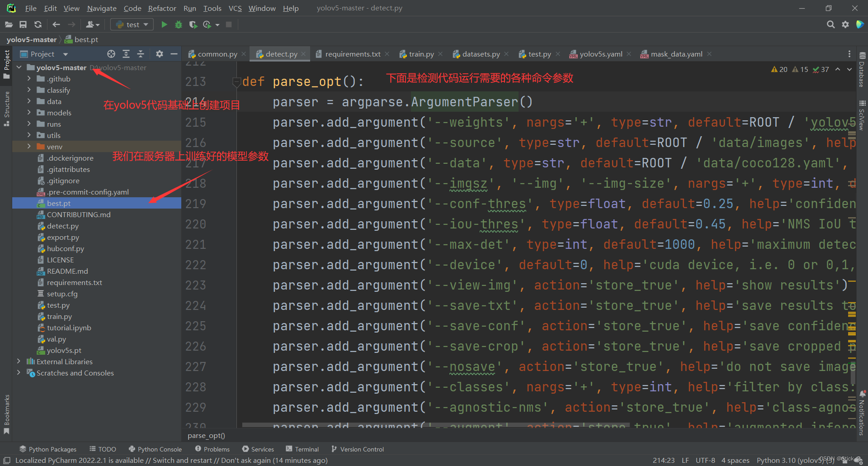Image resolution: width=868 pixels, height=466 pixels.
Task: Expand the classify folder
Action: (29, 90)
